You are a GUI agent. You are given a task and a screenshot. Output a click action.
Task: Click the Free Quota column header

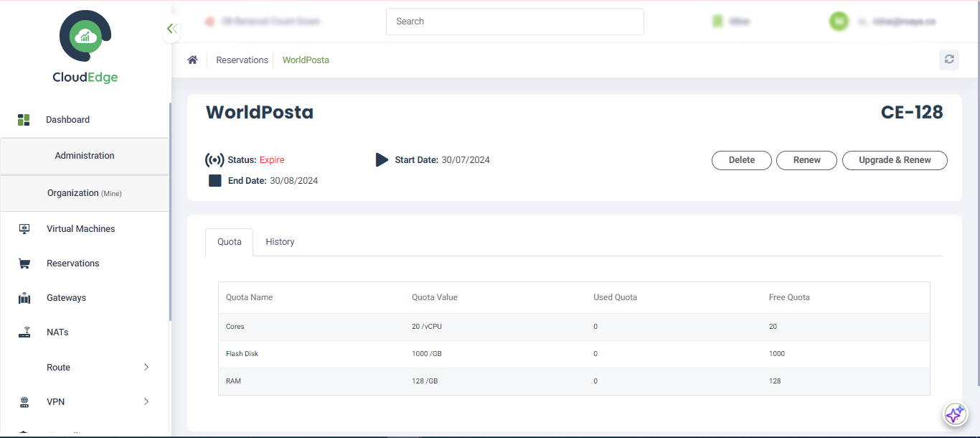[789, 297]
